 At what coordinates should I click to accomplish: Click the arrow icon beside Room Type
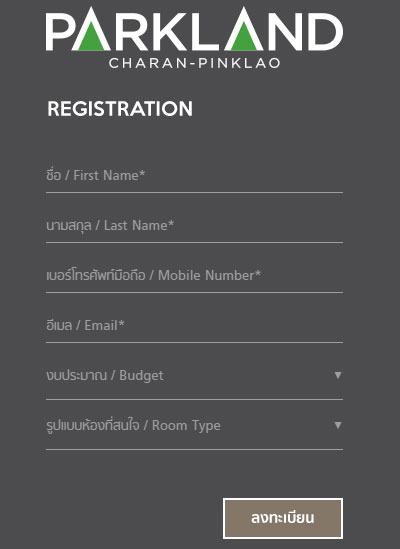[x=338, y=425]
